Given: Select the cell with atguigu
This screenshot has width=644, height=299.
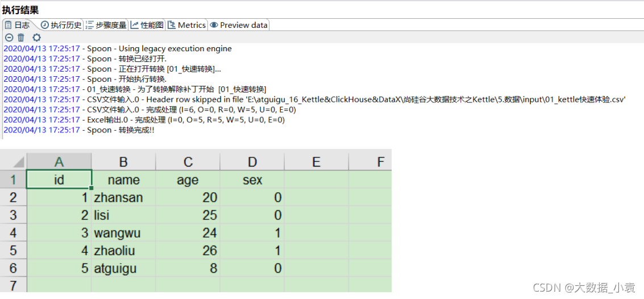Looking at the screenshot, I should coord(123,268).
